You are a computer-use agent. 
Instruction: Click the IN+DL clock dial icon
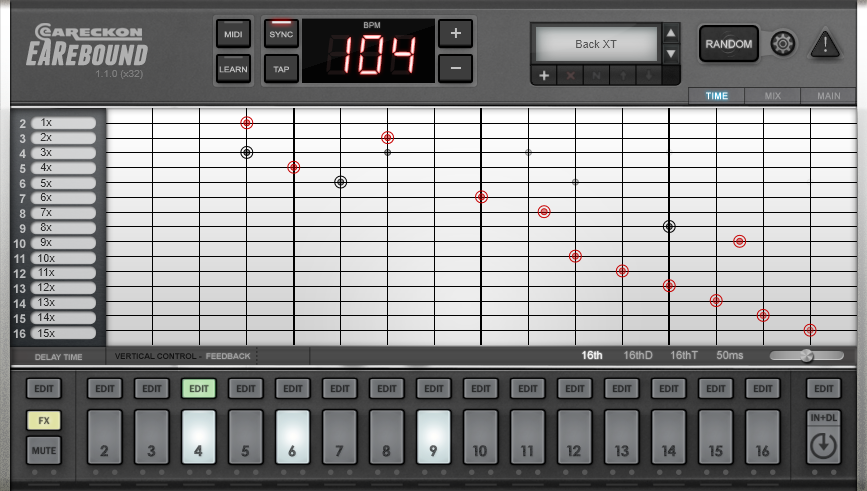coord(823,446)
